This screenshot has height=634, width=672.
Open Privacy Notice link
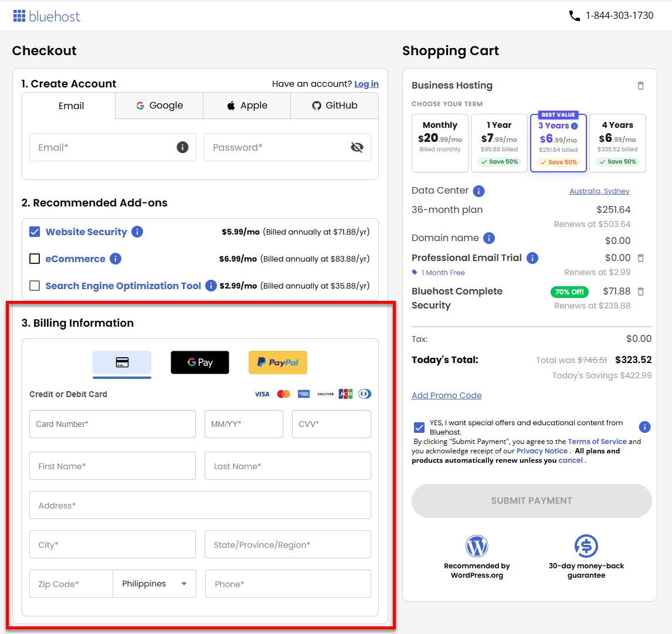click(x=542, y=451)
